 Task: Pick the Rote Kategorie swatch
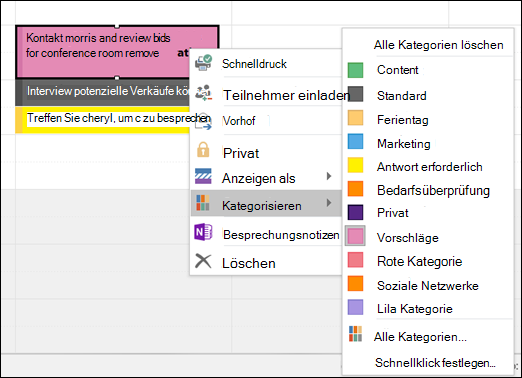tap(355, 260)
